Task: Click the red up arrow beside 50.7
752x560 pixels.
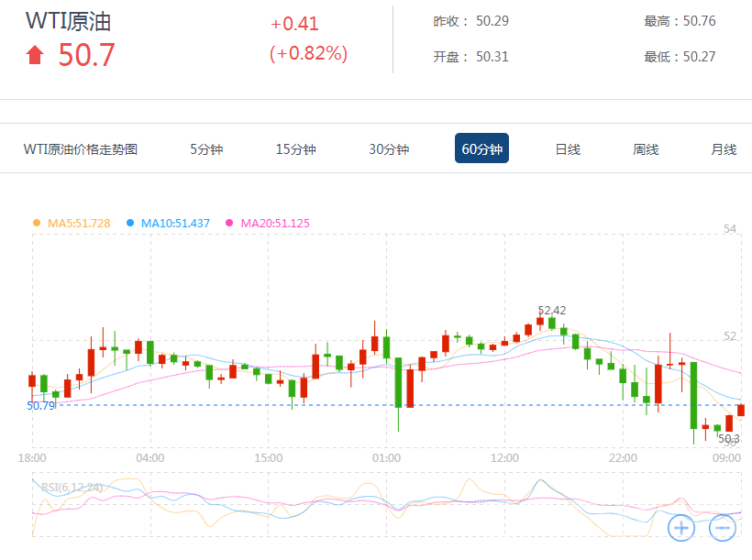Action: coord(35,56)
